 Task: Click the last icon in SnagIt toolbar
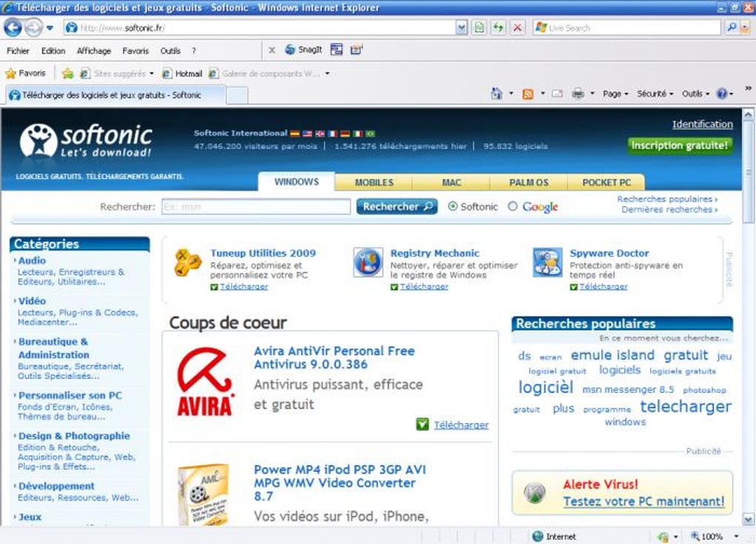(357, 50)
